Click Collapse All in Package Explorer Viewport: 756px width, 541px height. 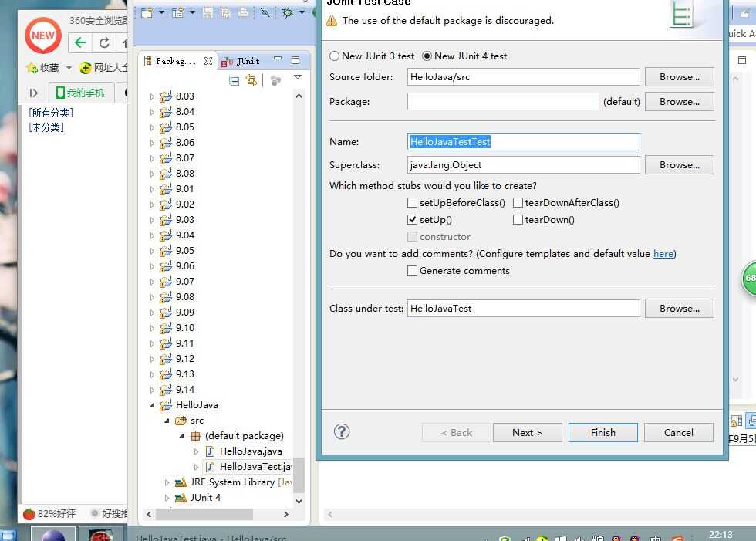(x=235, y=80)
